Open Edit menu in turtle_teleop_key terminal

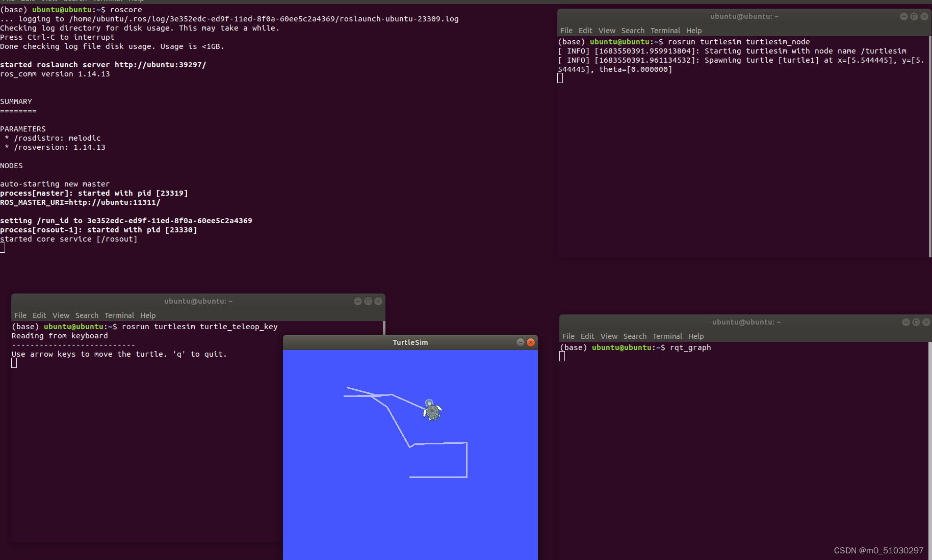[x=39, y=315]
